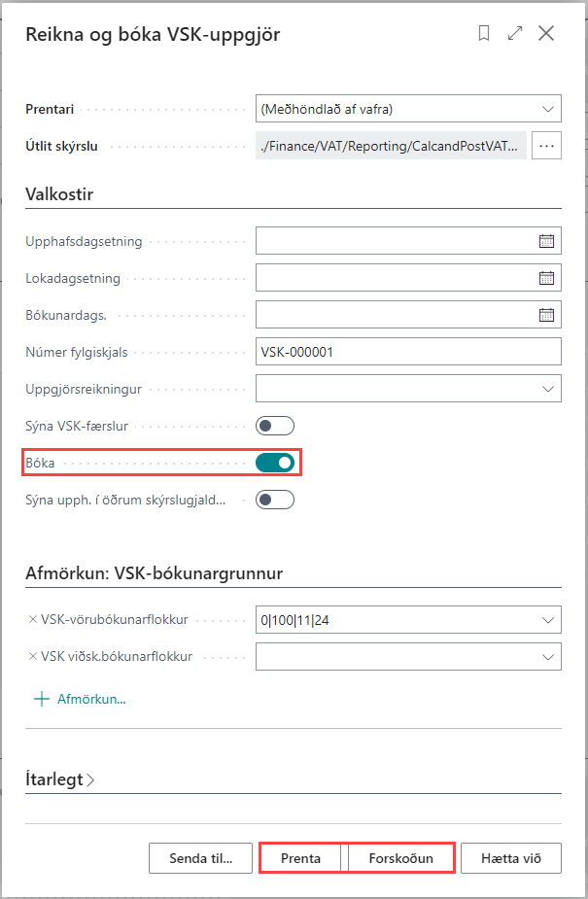588x899 pixels.
Task: Enable the Sýna VSK-færslur toggle
Action: 275,426
